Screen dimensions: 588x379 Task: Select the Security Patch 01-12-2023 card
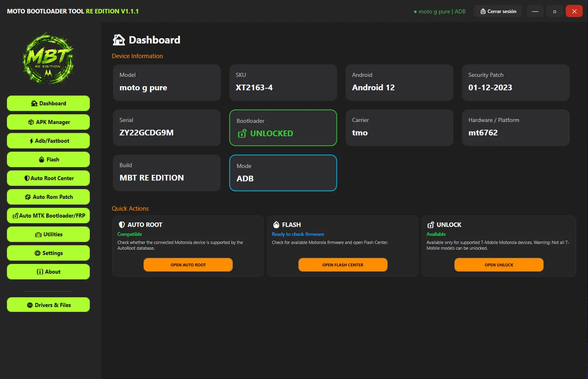(x=516, y=82)
